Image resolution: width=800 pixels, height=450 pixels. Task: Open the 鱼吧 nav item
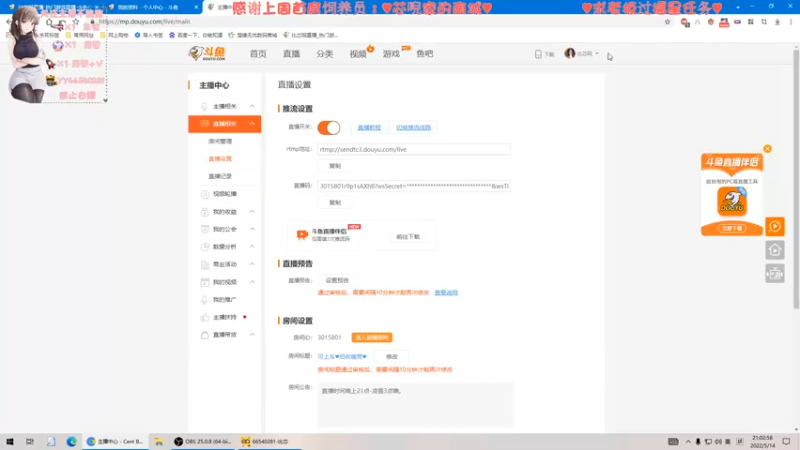tap(424, 54)
